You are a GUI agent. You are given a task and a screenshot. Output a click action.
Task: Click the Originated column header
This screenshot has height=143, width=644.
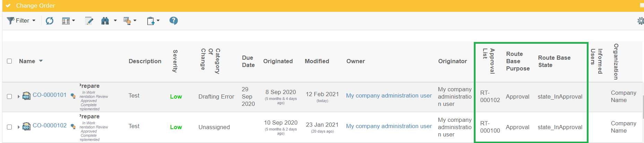tap(278, 61)
